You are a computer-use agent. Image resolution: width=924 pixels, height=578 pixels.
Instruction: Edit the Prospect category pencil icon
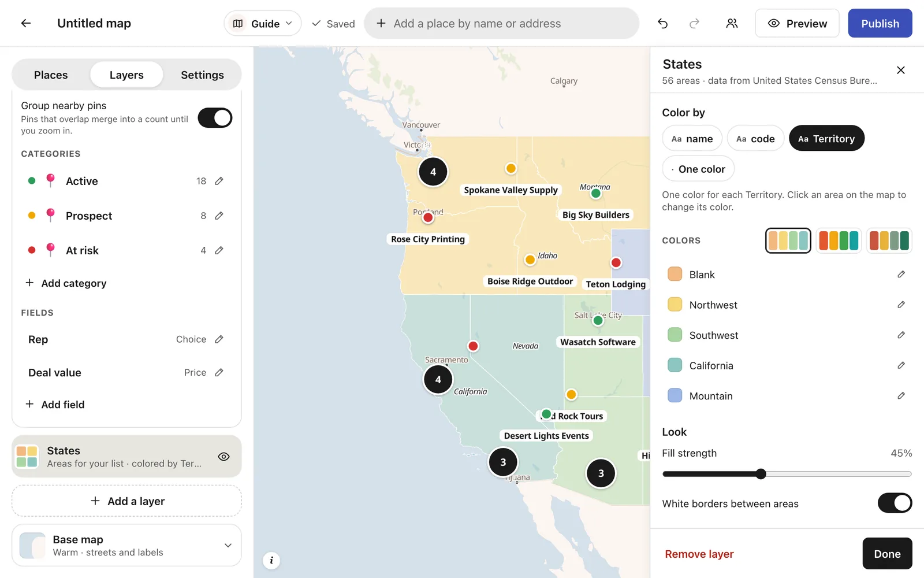219,216
